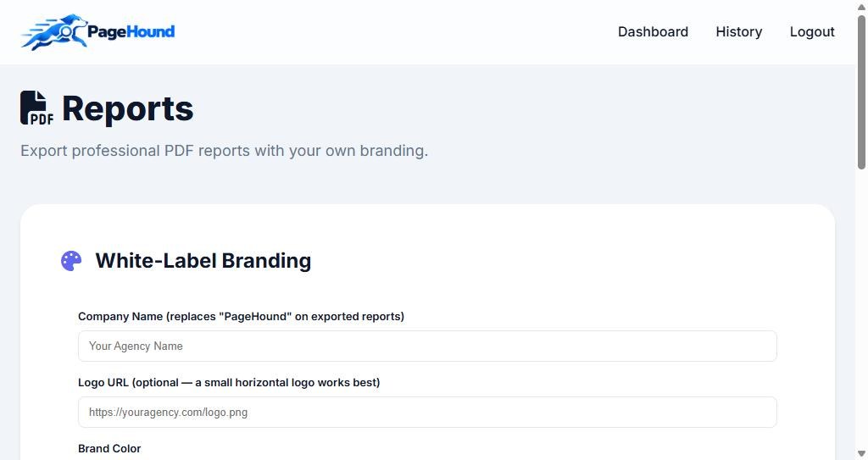Click the Company Name field label

[241, 316]
